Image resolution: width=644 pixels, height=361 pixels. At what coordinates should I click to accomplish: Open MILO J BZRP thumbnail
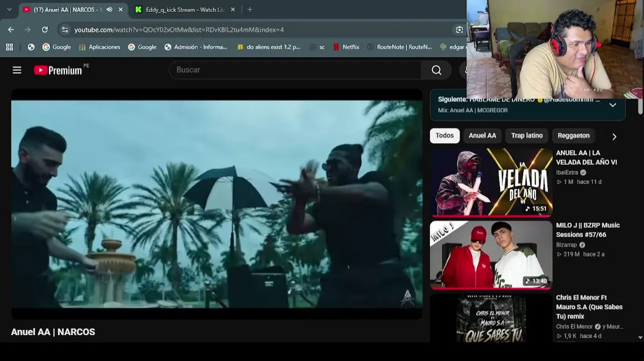pos(491,255)
